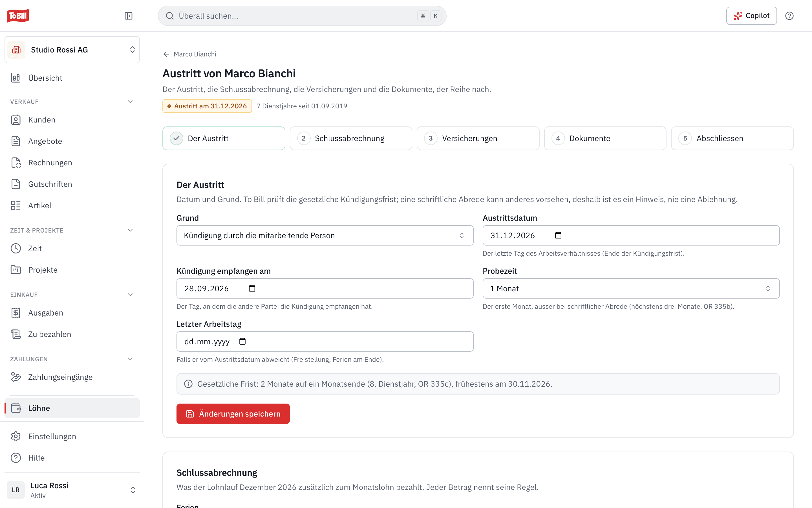Viewport: 812px width, 508px height.
Task: Open Kündigung empfangen am calendar icon
Action: [252, 288]
